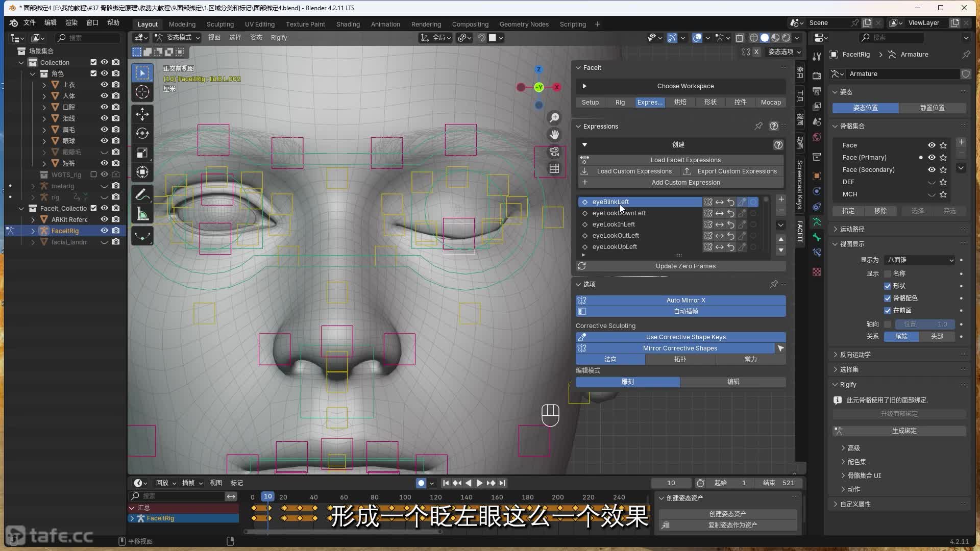The height and width of the screenshot is (551, 980).
Task: Switch to the Shading workspace tab
Action: 348,24
